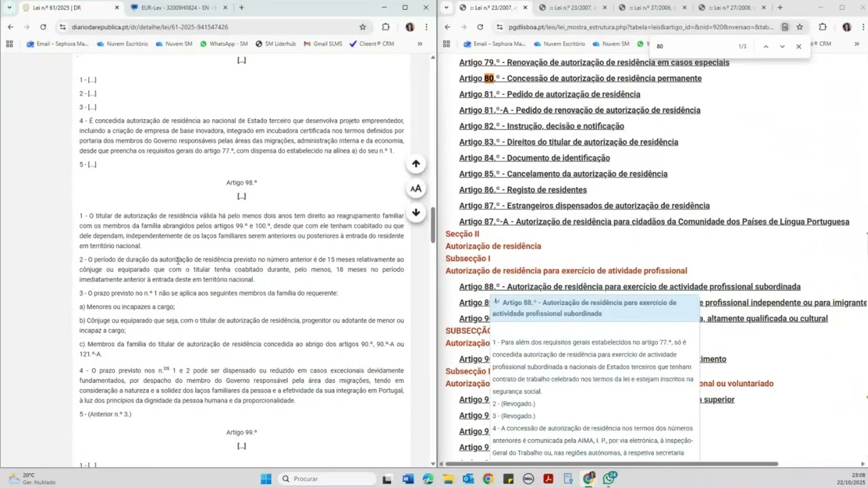Open the apps grid in the left bookmarks bar
Screen dimensions: 868x488
(9, 44)
